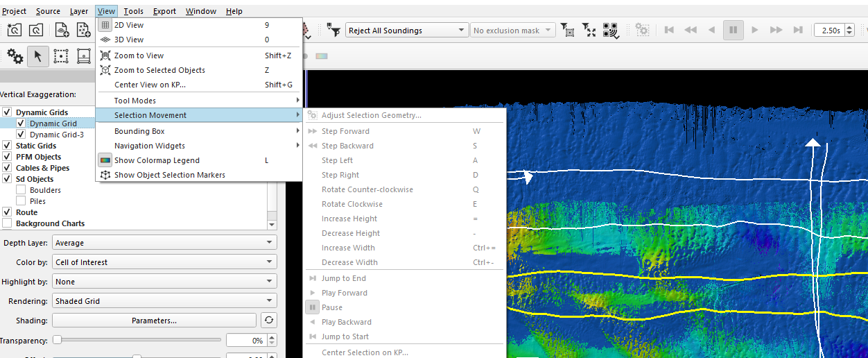This screenshot has height=358, width=868.
Task: Uncheck the Dynamic Grid-3 layer checkbox
Action: [21, 135]
